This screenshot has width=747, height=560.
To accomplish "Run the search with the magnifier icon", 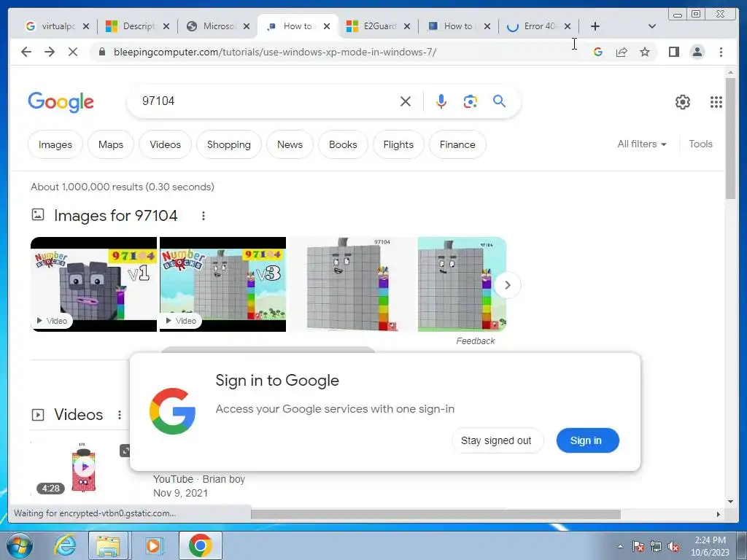I will click(499, 101).
